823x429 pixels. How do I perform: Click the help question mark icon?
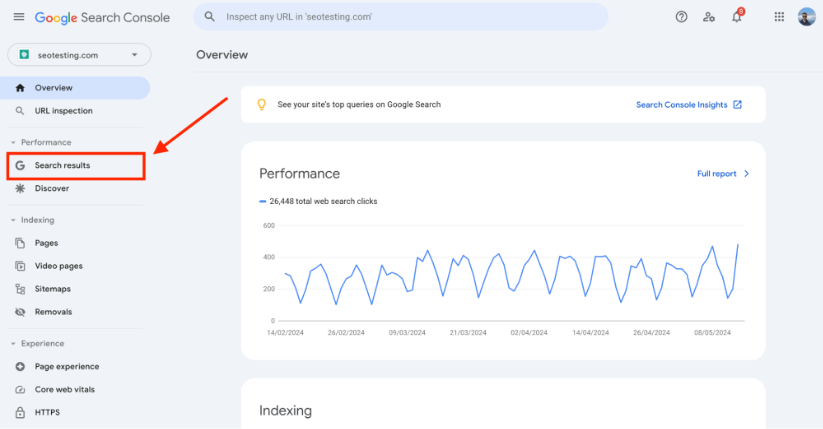point(681,17)
